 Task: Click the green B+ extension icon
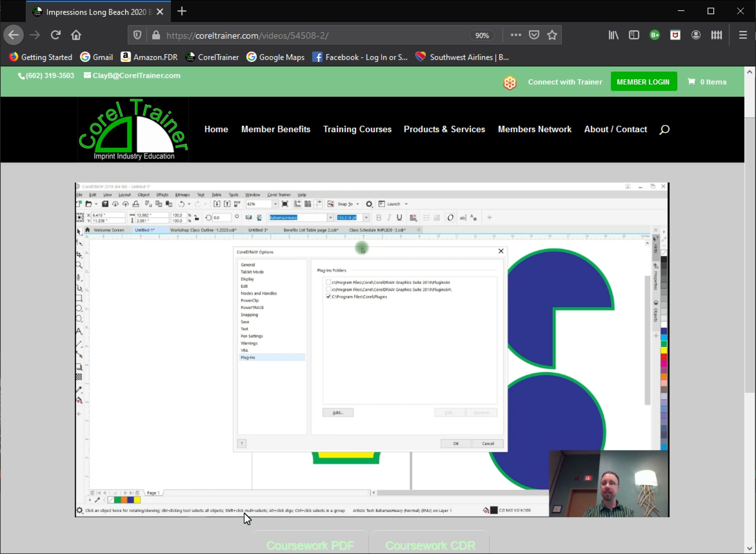[654, 35]
